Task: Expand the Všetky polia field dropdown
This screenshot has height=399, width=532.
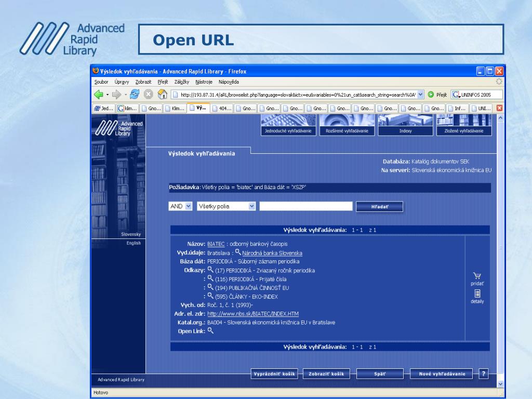Action: [x=251, y=206]
